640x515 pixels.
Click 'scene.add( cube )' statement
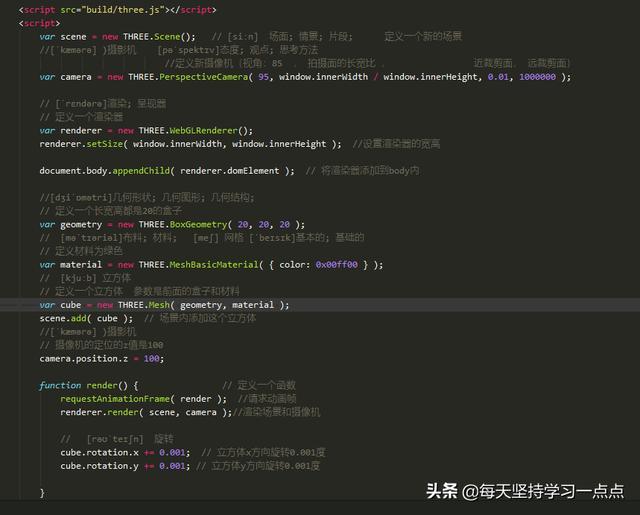[86, 318]
